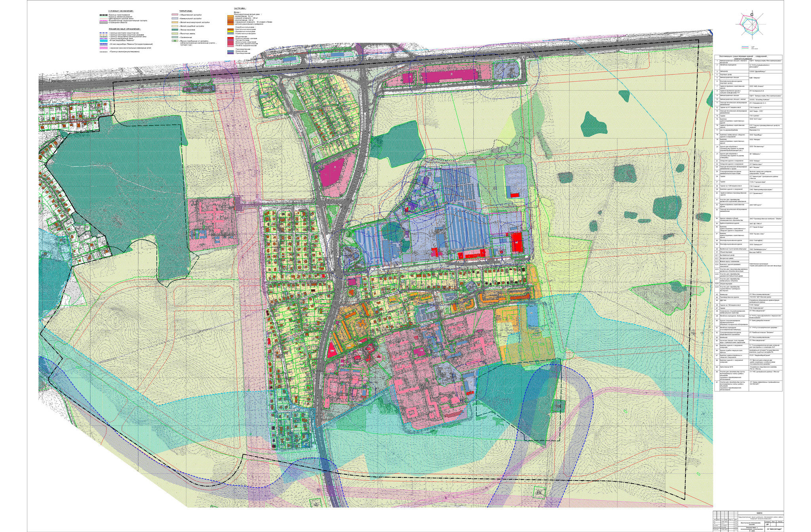Click the 'Цех по деревообработке' table row

748,131
